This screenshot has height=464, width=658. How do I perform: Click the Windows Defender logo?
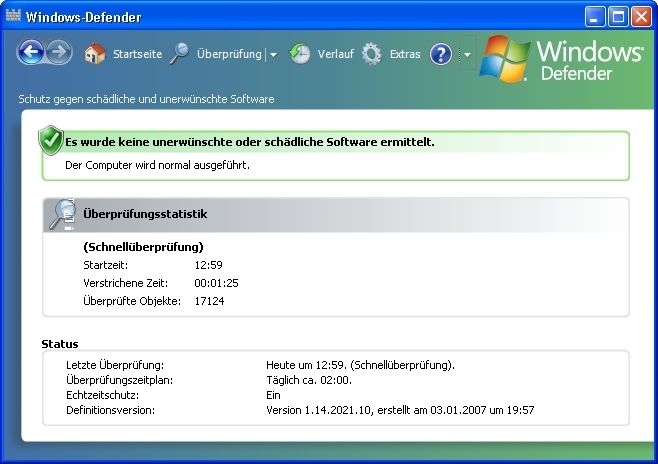tap(561, 59)
